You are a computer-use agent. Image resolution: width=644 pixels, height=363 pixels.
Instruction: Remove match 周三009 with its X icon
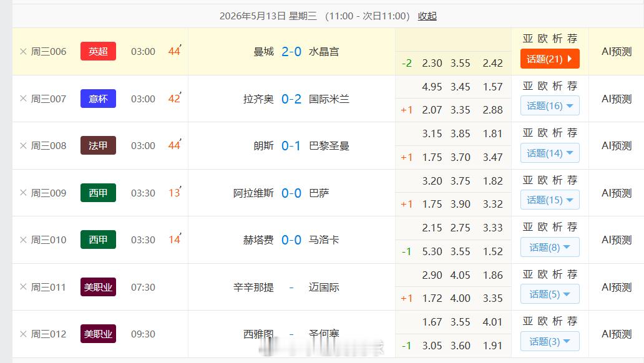[x=24, y=193]
